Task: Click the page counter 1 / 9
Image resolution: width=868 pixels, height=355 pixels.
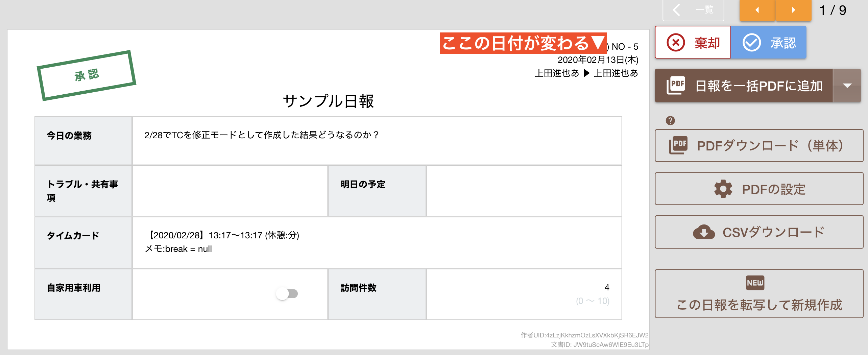Action: coord(833,10)
